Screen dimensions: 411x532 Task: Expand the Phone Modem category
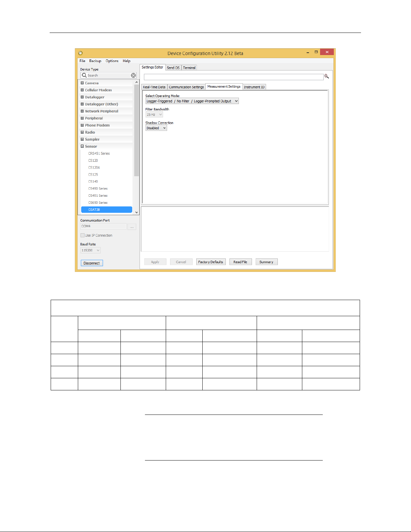pyautogui.click(x=82, y=125)
